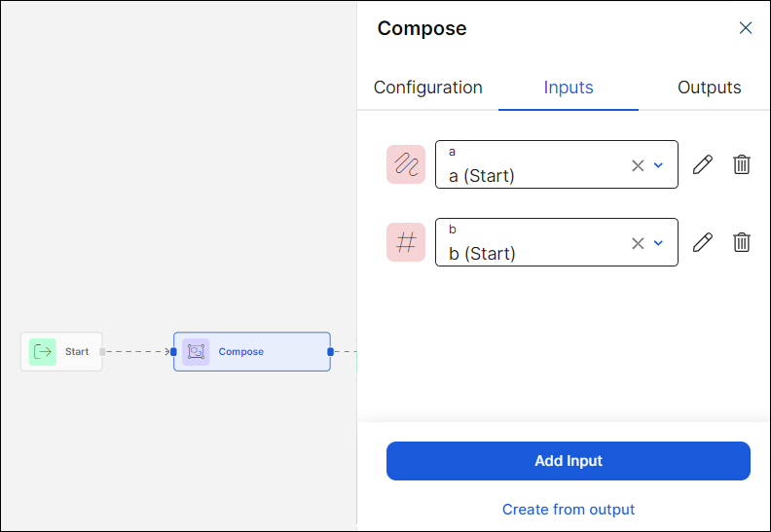The height and width of the screenshot is (532, 771).
Task: Delete input a with trash icon
Action: 742,164
